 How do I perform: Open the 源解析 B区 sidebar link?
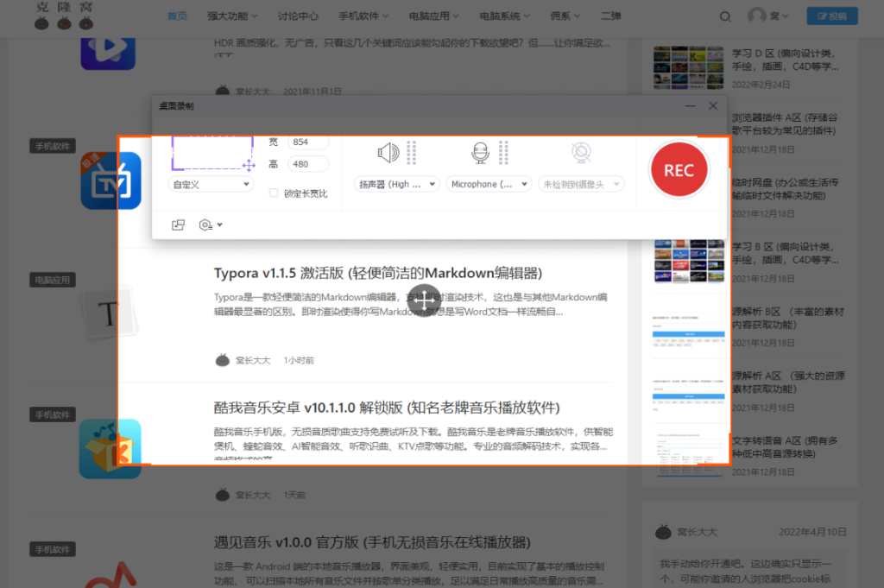click(x=787, y=318)
